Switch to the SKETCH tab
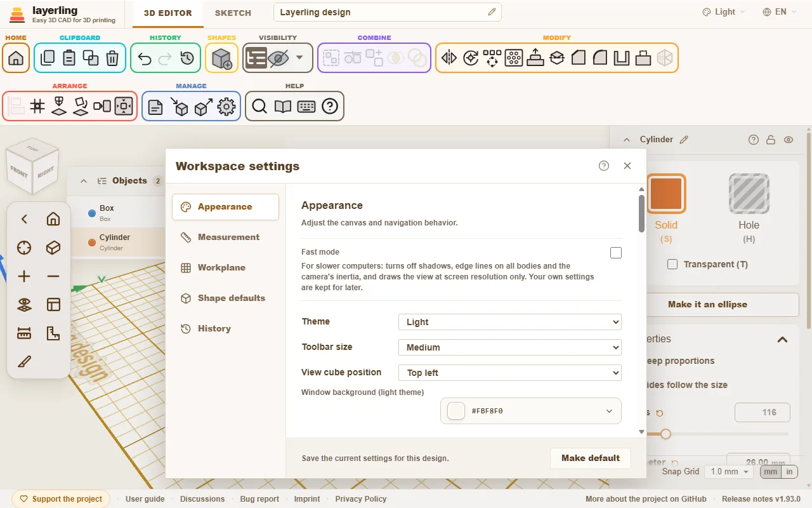Viewport: 812px width, 508px height. pos(233,13)
